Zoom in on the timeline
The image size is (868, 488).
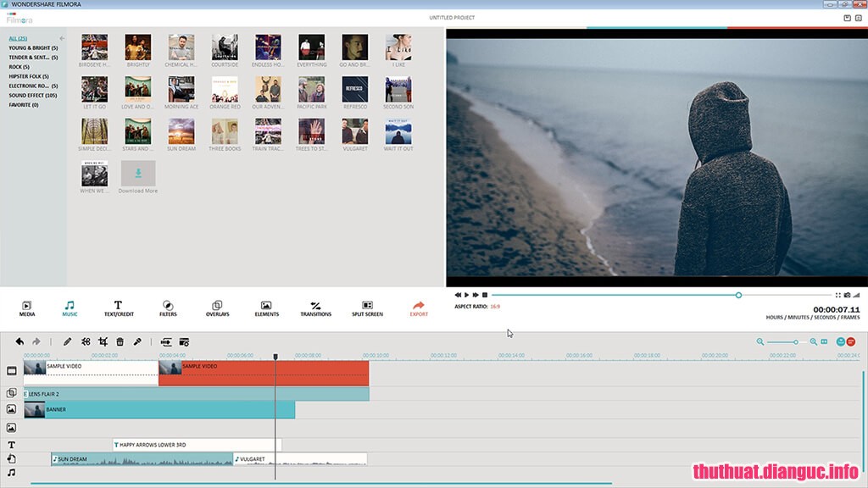(x=814, y=341)
